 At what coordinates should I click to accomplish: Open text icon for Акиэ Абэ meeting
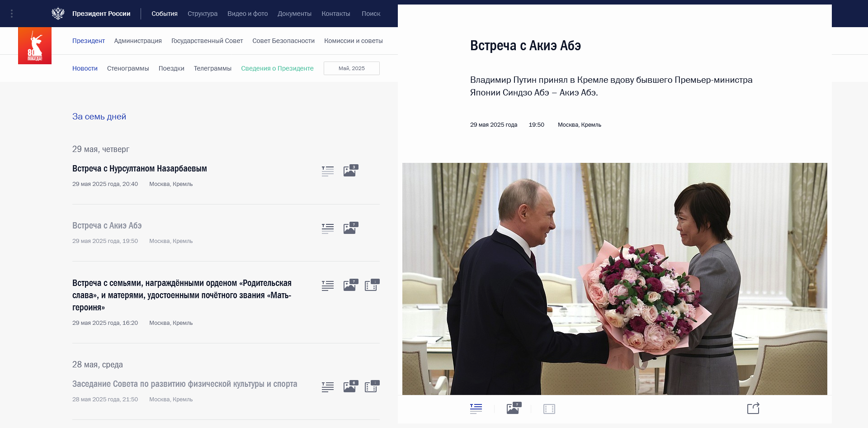pyautogui.click(x=328, y=228)
